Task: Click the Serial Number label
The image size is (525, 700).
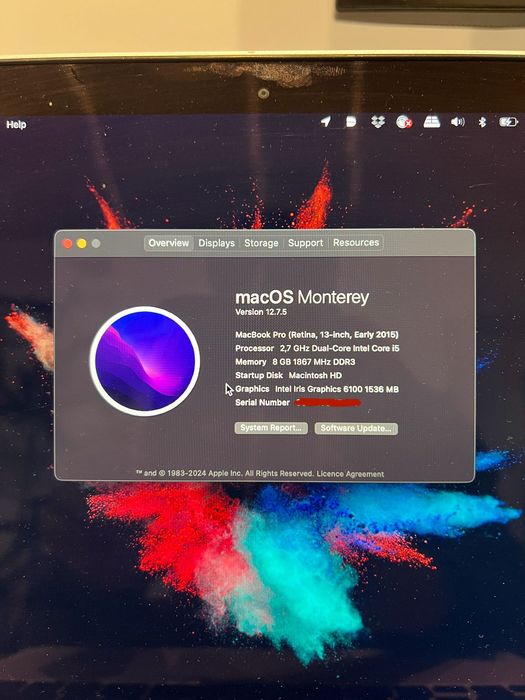Action: (x=262, y=403)
